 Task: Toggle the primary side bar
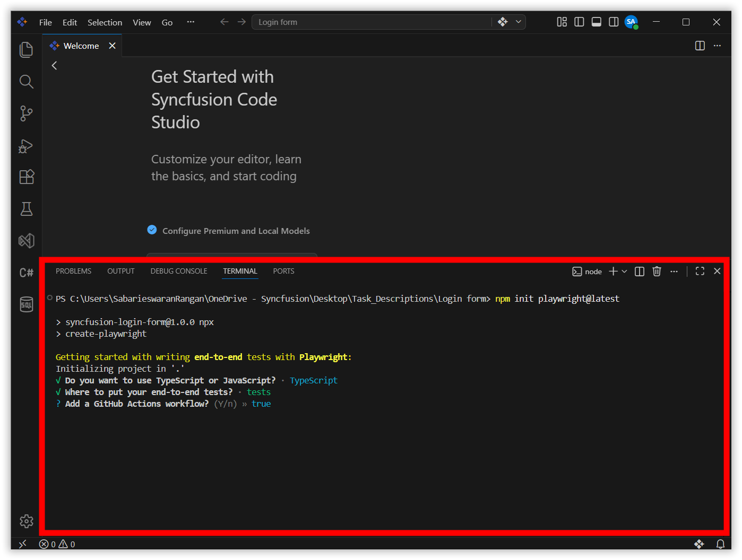(579, 22)
